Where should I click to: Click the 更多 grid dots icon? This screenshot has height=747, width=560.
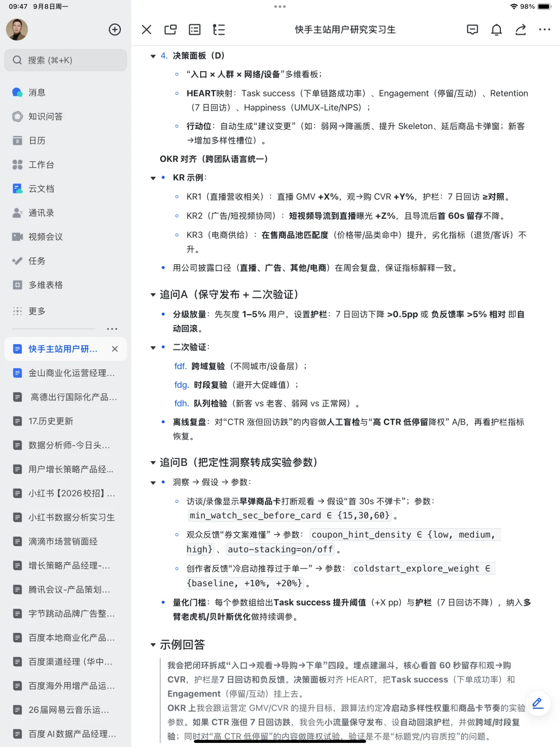[18, 311]
